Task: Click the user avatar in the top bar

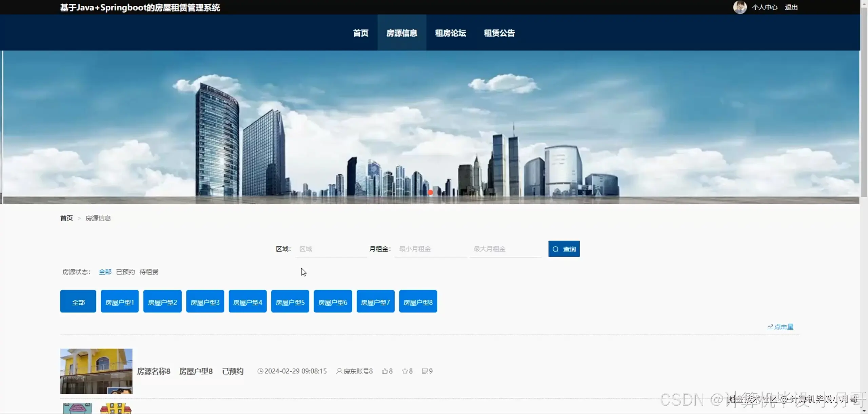Action: click(739, 7)
